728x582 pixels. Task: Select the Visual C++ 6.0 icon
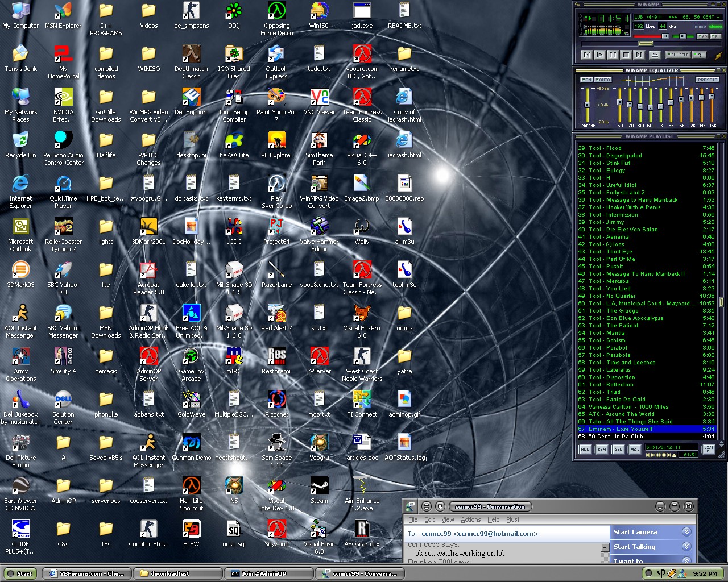click(x=362, y=148)
